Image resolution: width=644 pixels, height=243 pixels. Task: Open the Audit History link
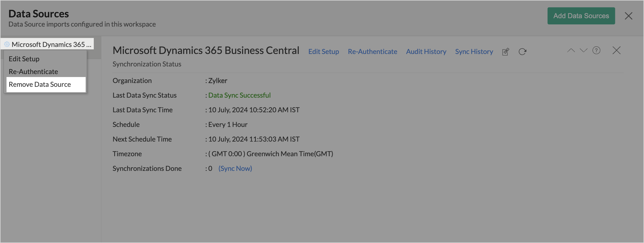(x=426, y=52)
